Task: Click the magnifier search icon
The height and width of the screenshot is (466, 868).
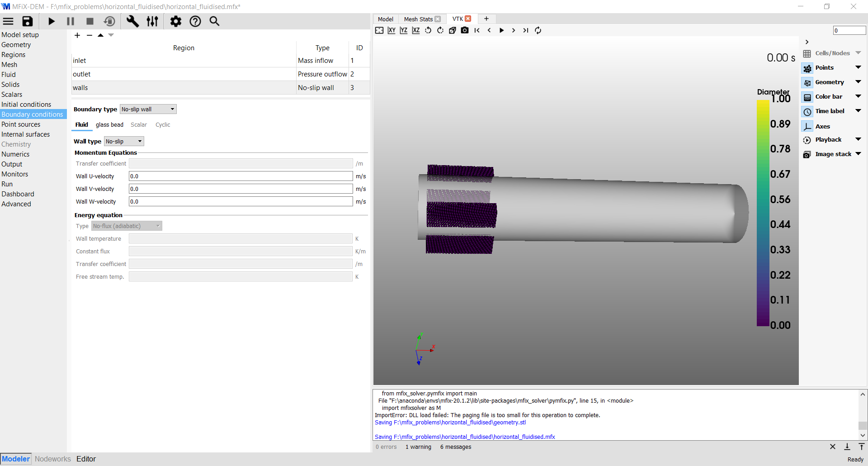Action: pos(214,21)
